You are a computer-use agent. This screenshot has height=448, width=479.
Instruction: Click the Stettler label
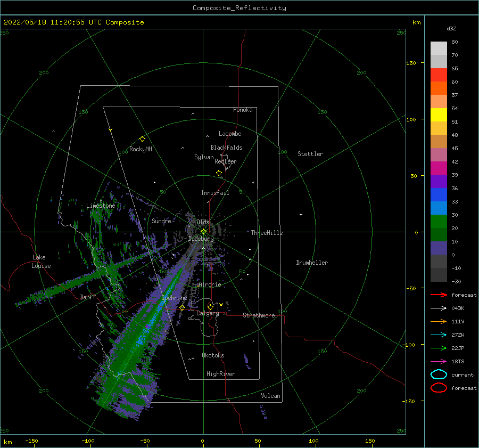(310, 154)
